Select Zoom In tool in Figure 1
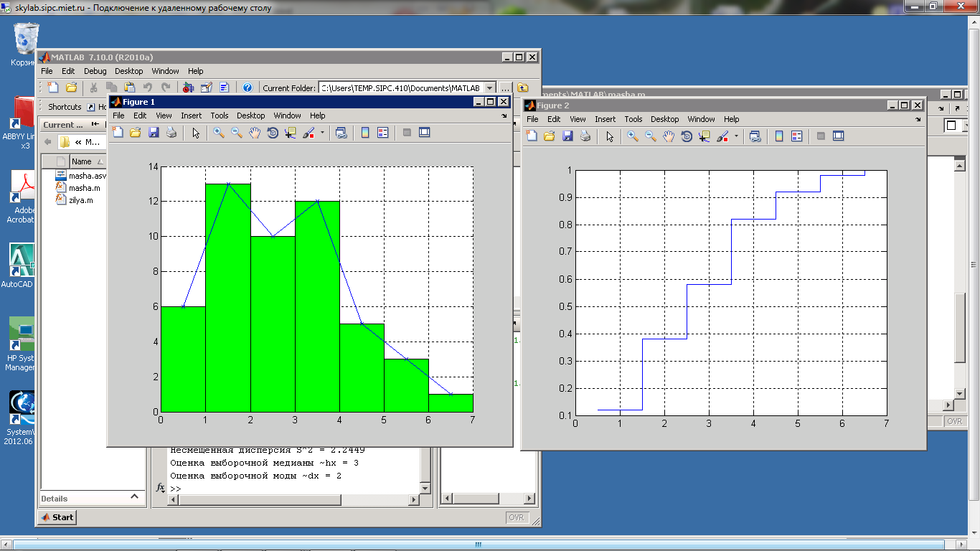The image size is (980, 551). pos(218,133)
